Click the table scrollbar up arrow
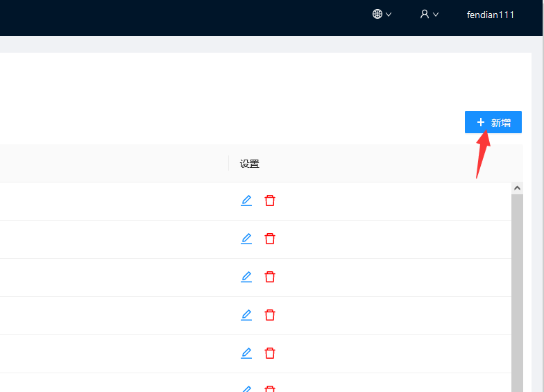544x392 pixels. click(x=518, y=188)
